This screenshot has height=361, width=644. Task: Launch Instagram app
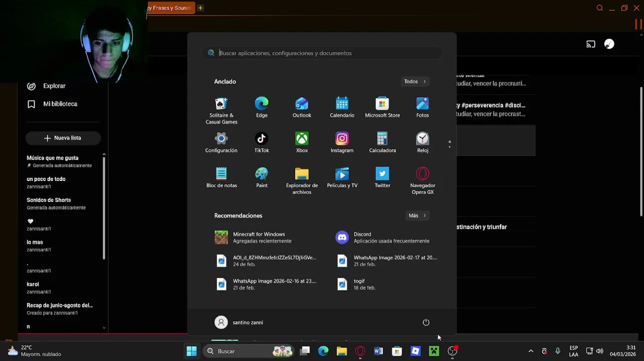click(342, 143)
